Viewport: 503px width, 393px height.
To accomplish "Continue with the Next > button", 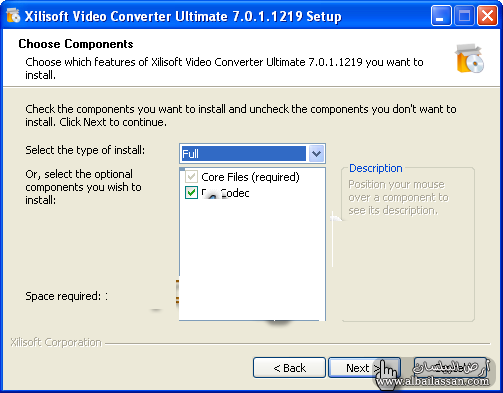I will pyautogui.click(x=364, y=368).
